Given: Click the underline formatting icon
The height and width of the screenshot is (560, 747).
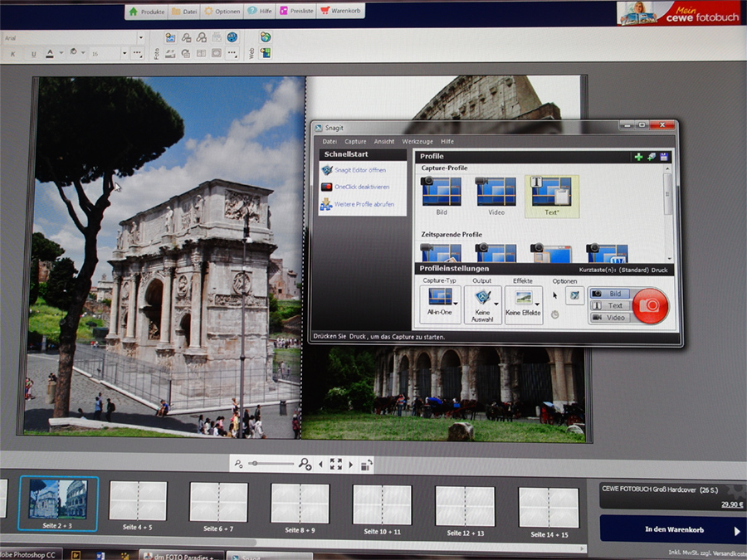Looking at the screenshot, I should click(33, 54).
